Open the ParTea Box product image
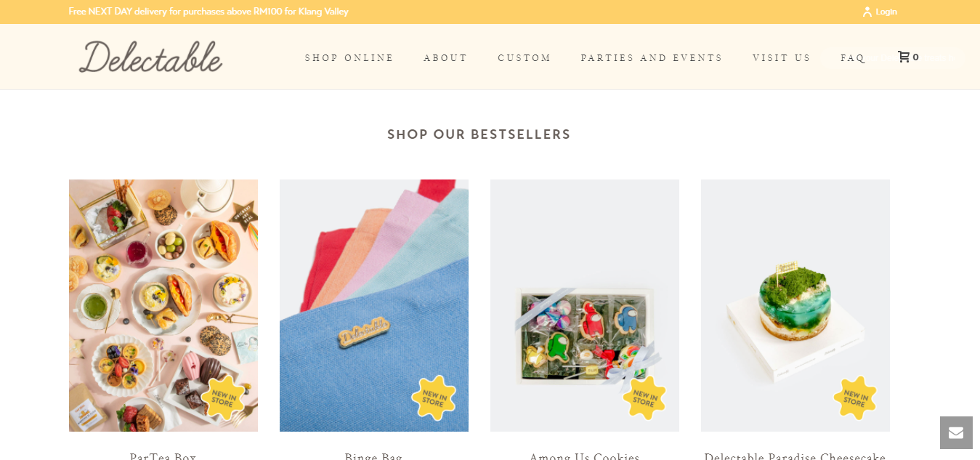 [x=163, y=305]
